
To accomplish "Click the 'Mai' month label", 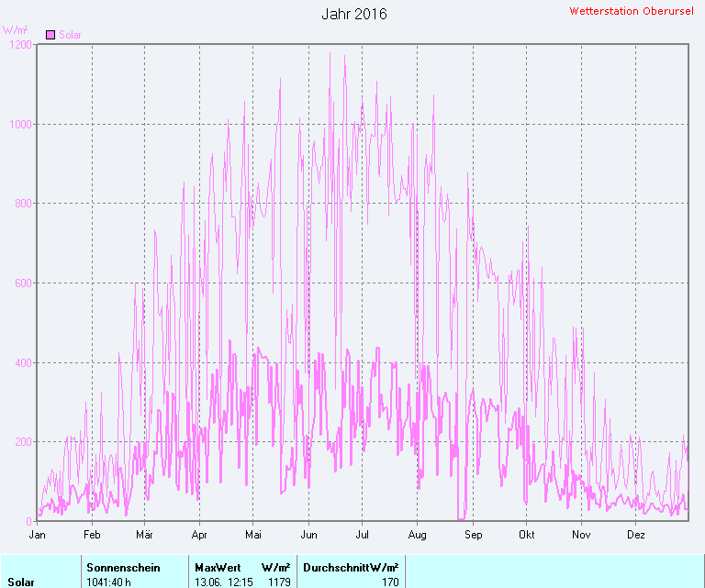I will pyautogui.click(x=253, y=535).
